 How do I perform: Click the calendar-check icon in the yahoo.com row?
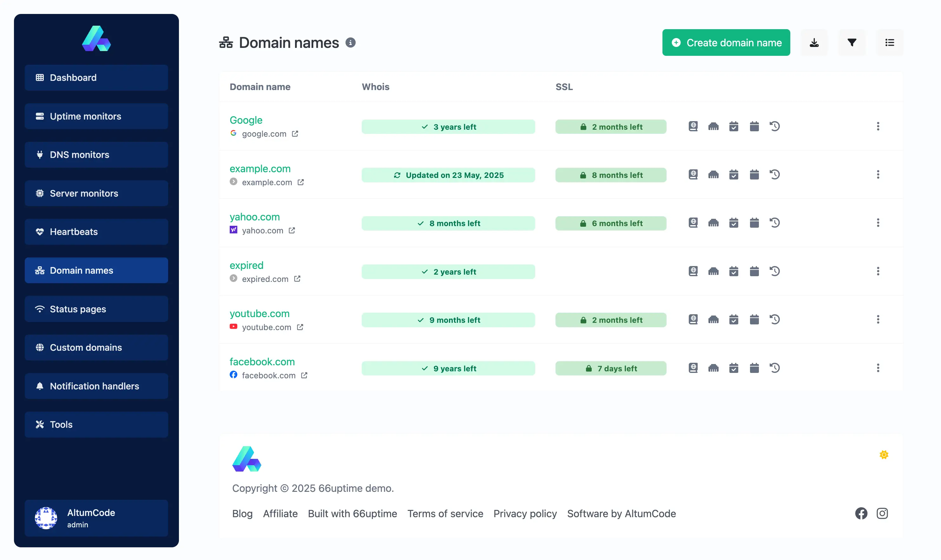(734, 223)
